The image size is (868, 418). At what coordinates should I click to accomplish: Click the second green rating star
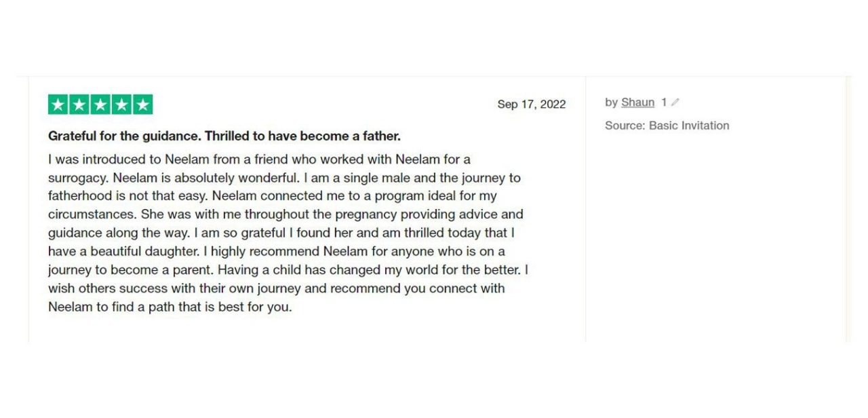pyautogui.click(x=79, y=104)
